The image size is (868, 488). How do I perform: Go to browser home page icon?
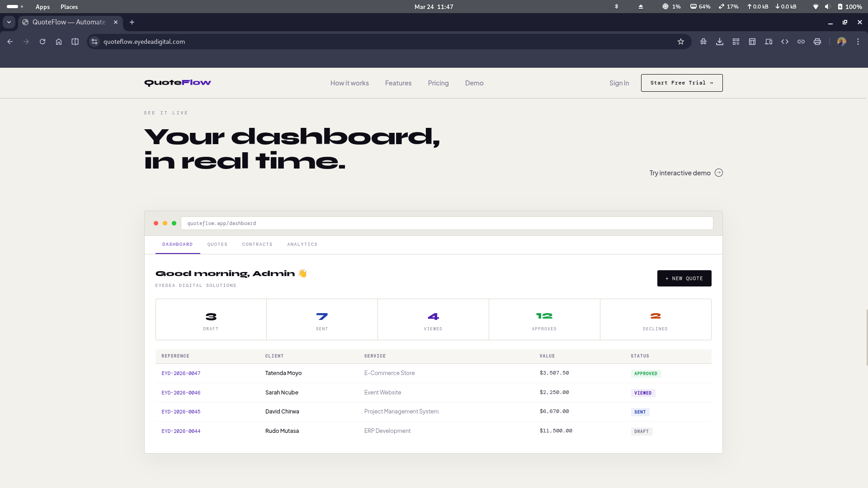59,42
